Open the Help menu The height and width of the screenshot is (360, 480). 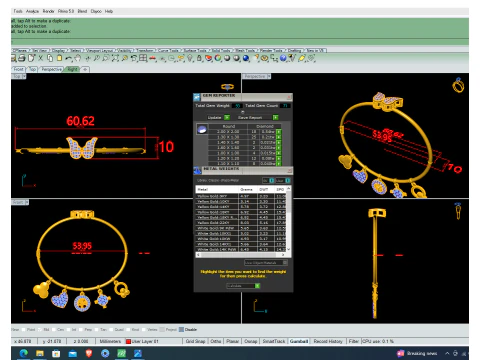[109, 11]
